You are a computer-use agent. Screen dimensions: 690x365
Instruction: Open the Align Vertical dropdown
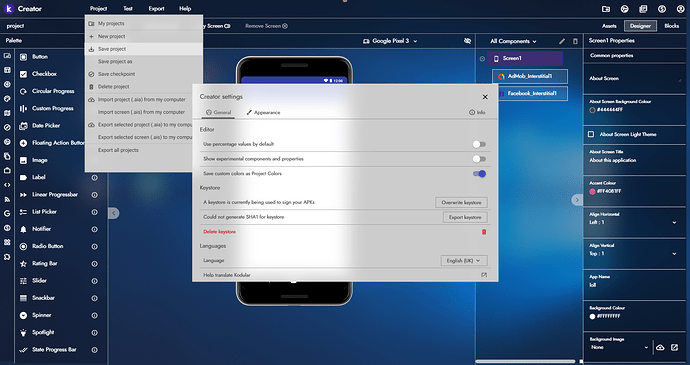pos(633,254)
